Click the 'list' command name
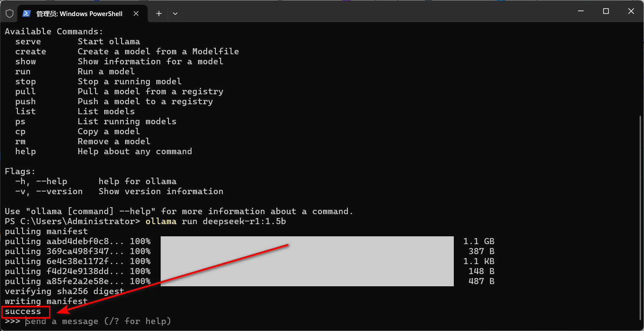644x331 pixels. click(26, 112)
